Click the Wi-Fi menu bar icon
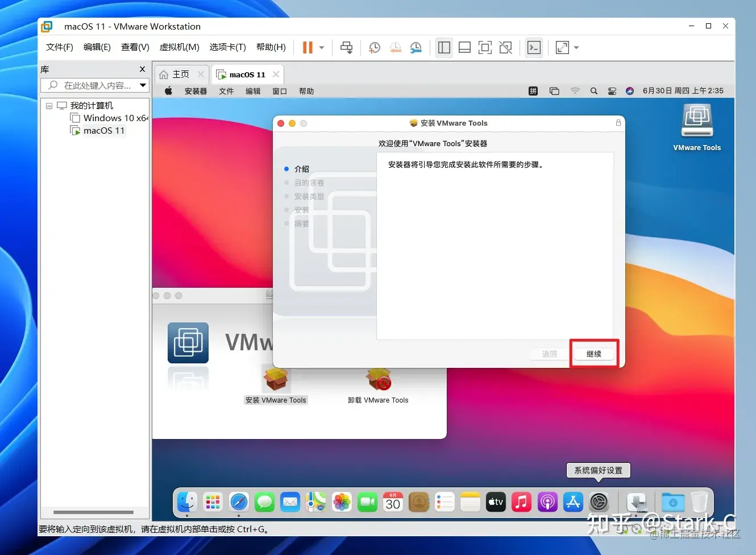Viewport: 756px width, 555px height. tap(575, 91)
